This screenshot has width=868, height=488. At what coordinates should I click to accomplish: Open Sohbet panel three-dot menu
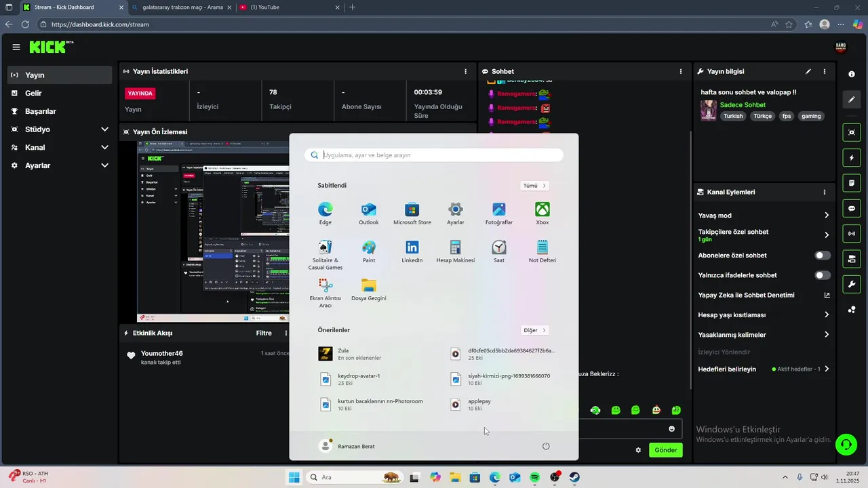(681, 71)
